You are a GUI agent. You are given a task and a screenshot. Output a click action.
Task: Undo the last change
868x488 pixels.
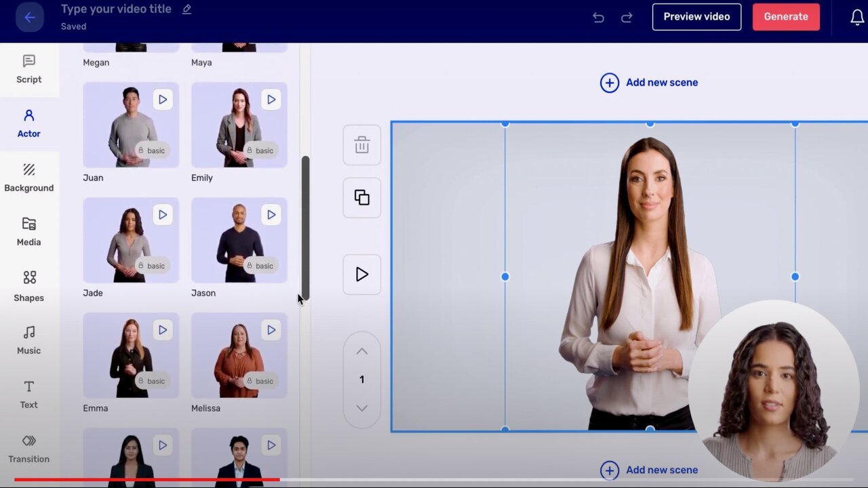pos(598,17)
